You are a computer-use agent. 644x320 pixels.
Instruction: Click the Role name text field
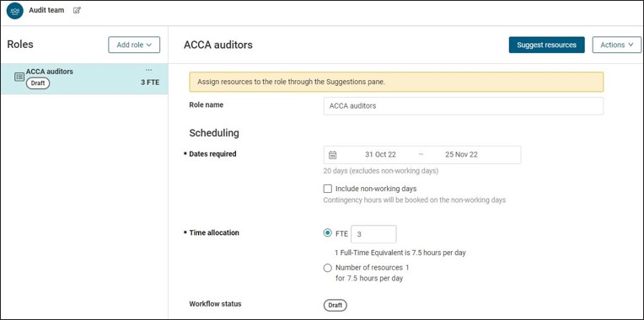[464, 106]
